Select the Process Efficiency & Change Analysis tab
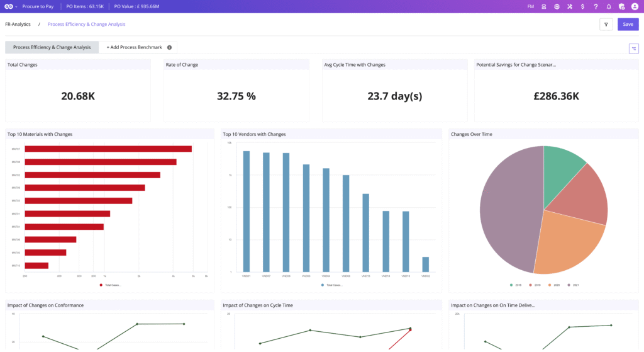Image resolution: width=644 pixels, height=352 pixels. [x=52, y=47]
